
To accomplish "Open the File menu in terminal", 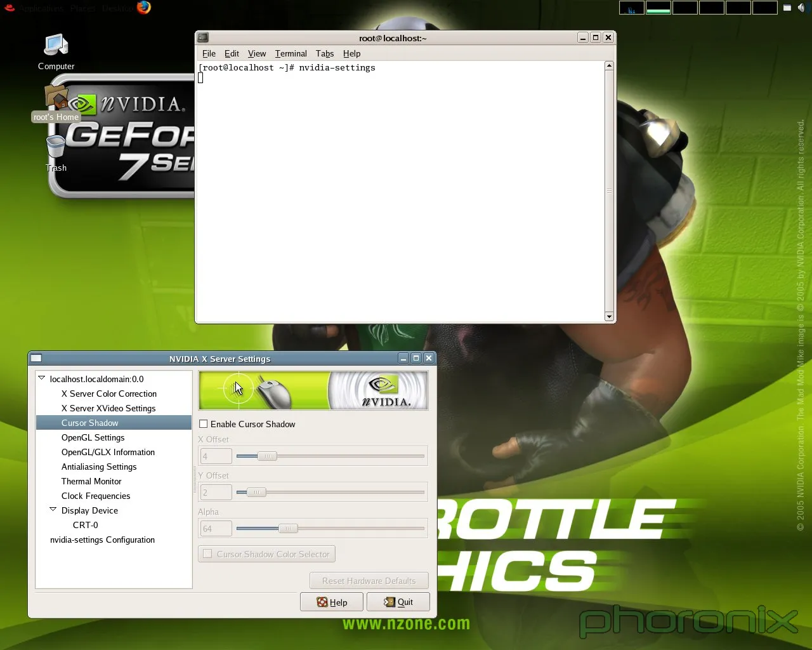I will pyautogui.click(x=209, y=53).
